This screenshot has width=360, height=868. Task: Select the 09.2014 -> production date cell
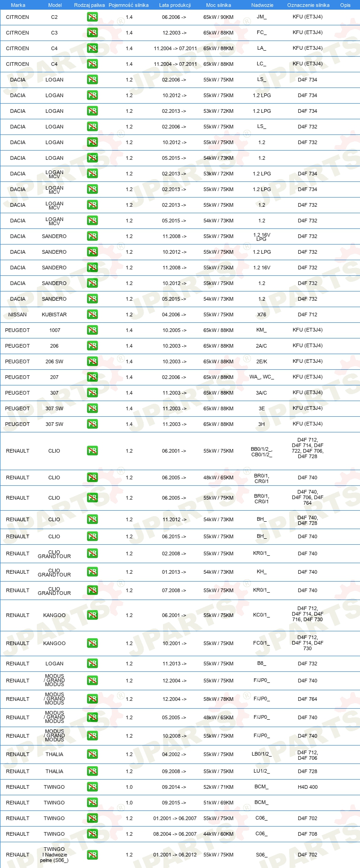pyautogui.click(x=174, y=787)
